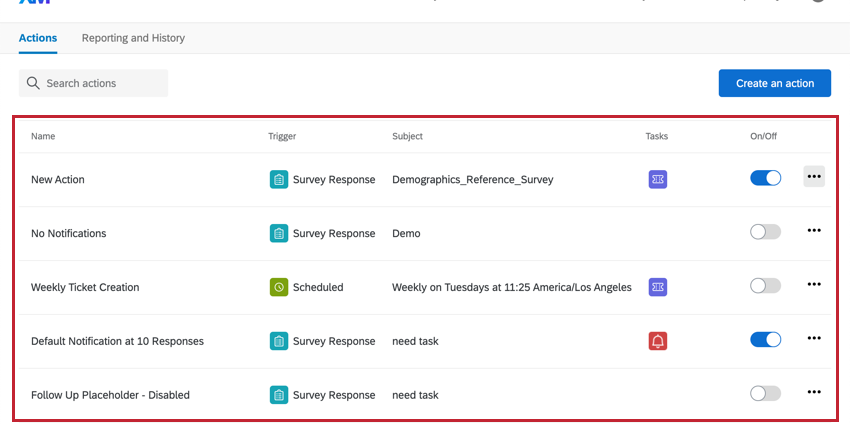Viewport: 850px width, 425px height.
Task: Click the Name column header
Action: click(43, 136)
